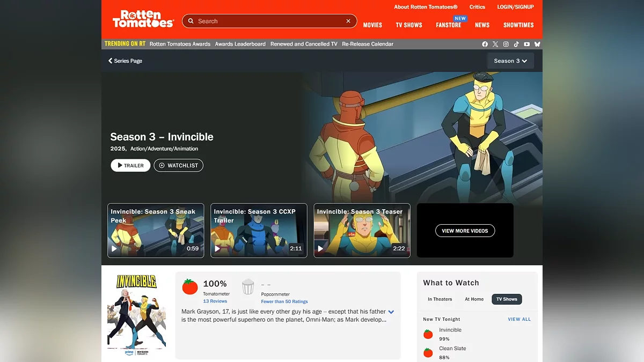Click the TRAILER button
The width and height of the screenshot is (644, 362).
(x=130, y=165)
